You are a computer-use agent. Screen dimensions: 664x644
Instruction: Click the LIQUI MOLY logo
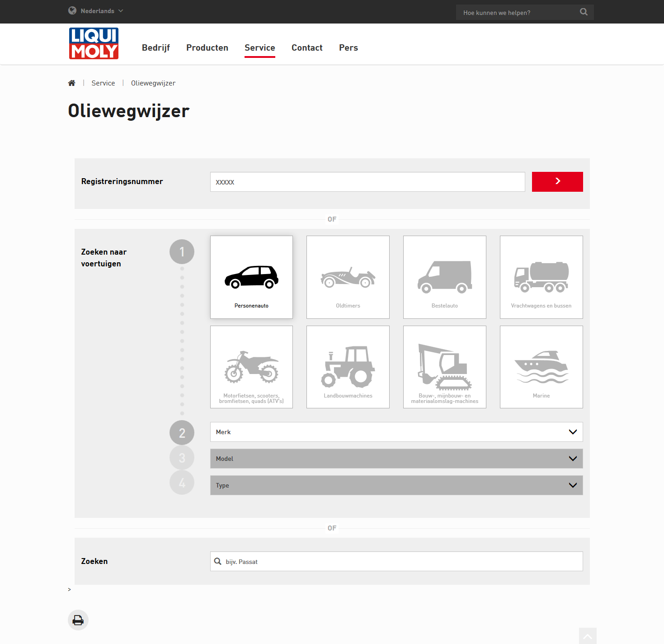[x=94, y=43]
